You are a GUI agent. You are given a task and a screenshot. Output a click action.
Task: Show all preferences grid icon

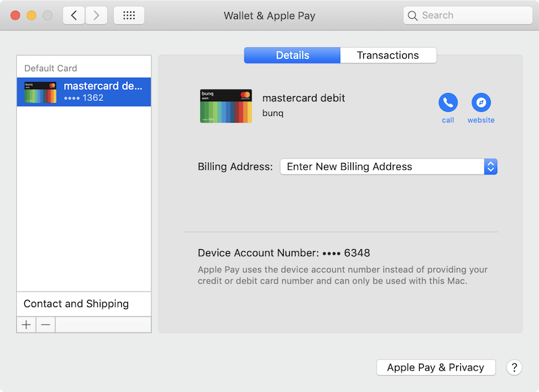coord(129,15)
